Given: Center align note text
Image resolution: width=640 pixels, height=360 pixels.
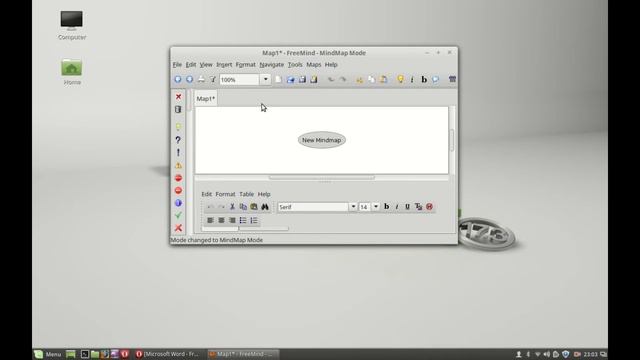Looking at the screenshot, I should click(221, 220).
